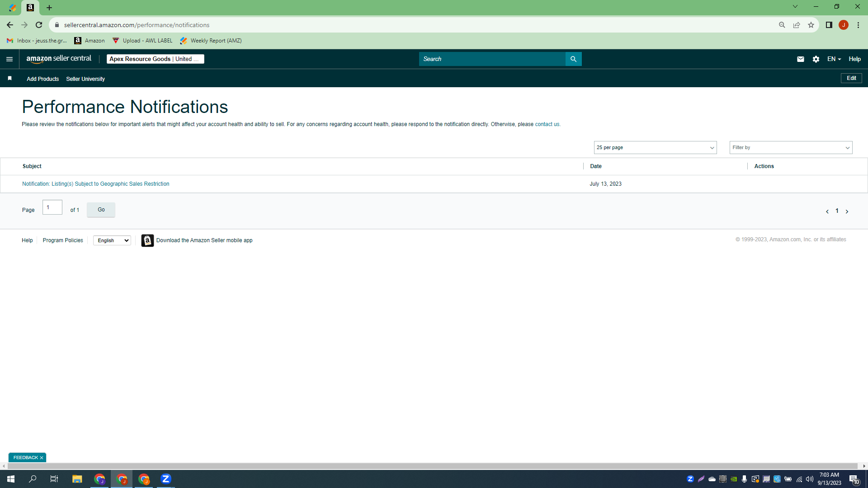Click Add Products in the navigation bar
Screen dimensions: 868x488
point(42,79)
